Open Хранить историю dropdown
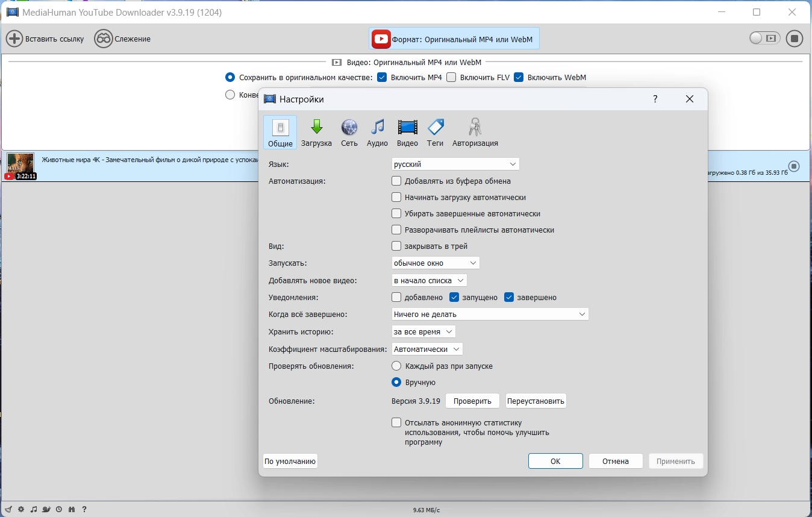The height and width of the screenshot is (517, 812). point(423,331)
